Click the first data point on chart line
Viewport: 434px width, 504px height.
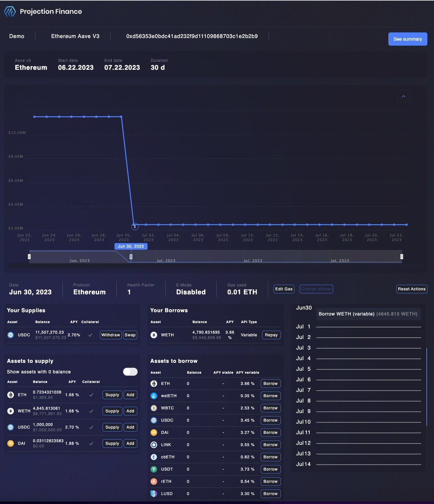[34, 116]
